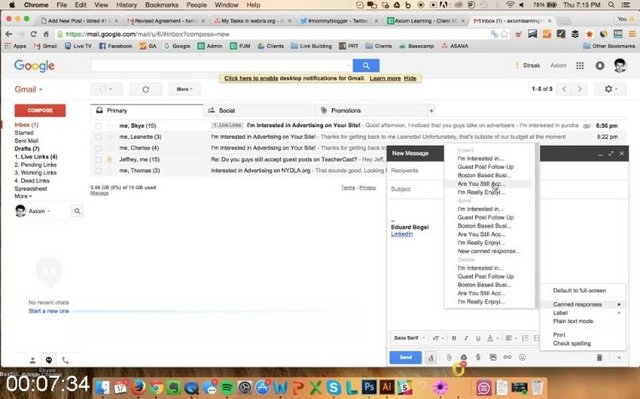Launch Spotify from the Dock
This screenshot has width=640, height=399.
[227, 387]
